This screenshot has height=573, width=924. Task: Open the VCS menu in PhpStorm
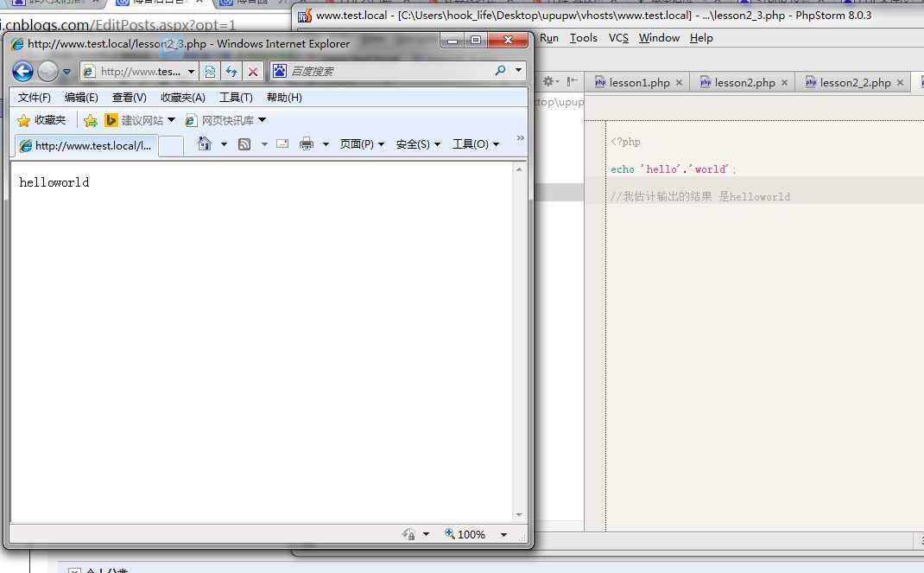tap(618, 38)
